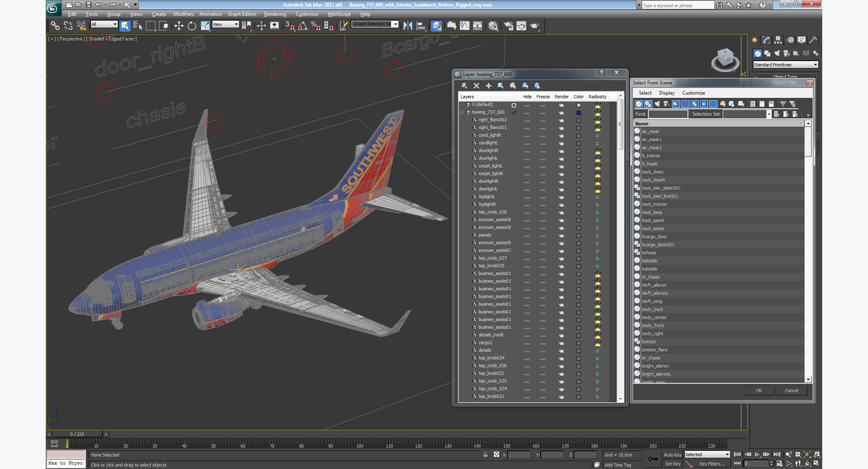
Task: Choose the Select and Scale tool
Action: pyautogui.click(x=205, y=26)
